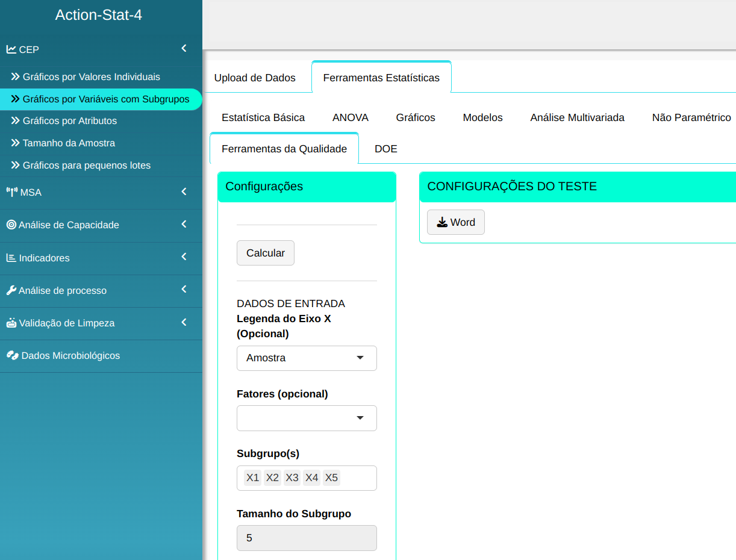Click the Tamanho do Subgrupo input field

(x=307, y=538)
